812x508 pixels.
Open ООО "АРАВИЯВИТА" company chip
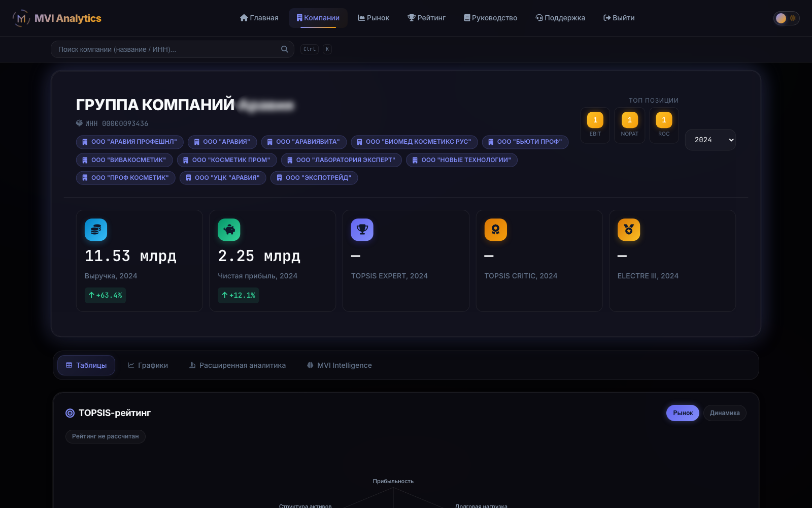click(304, 142)
